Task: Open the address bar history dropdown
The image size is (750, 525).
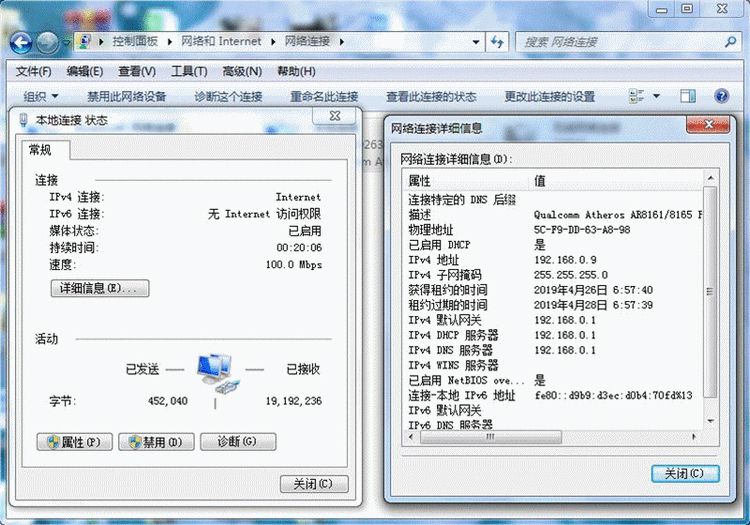Action: point(476,42)
